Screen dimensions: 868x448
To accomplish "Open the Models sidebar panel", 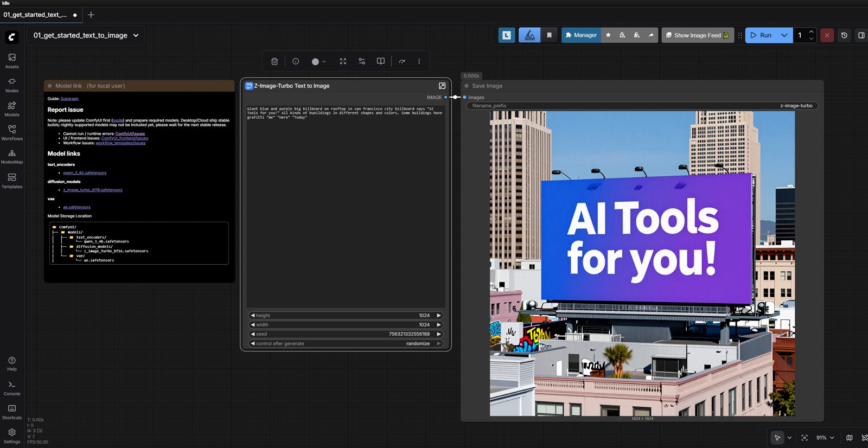I will (12, 109).
